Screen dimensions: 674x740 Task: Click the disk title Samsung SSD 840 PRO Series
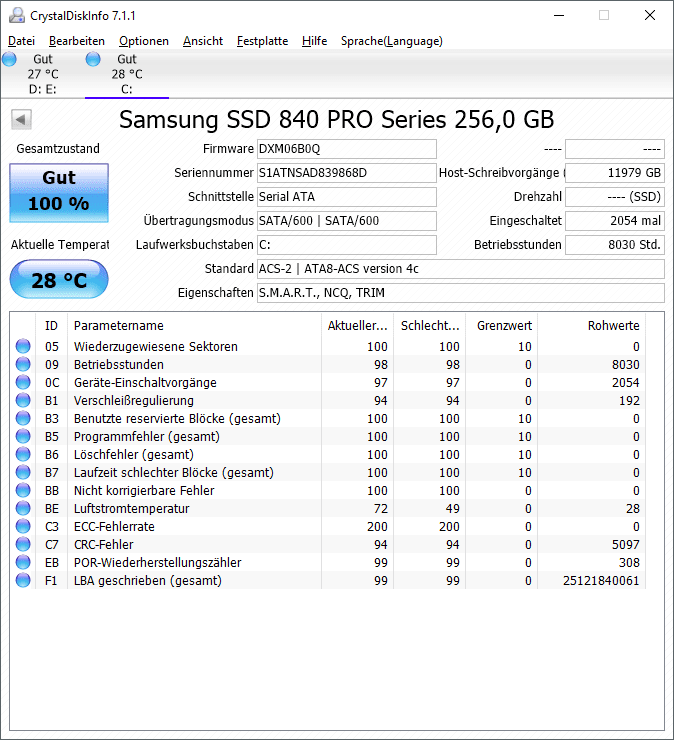[337, 119]
